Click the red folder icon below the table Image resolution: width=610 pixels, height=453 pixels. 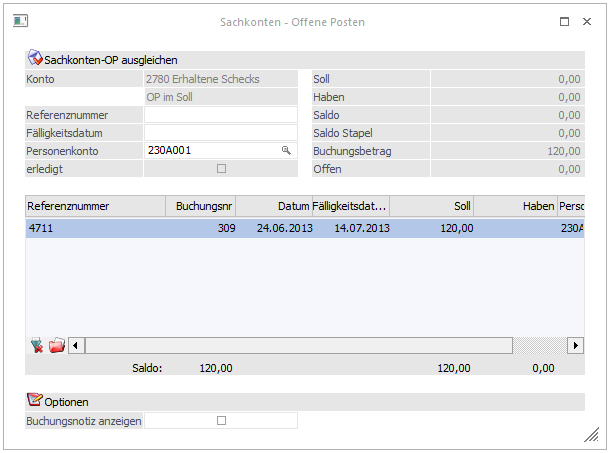click(56, 345)
